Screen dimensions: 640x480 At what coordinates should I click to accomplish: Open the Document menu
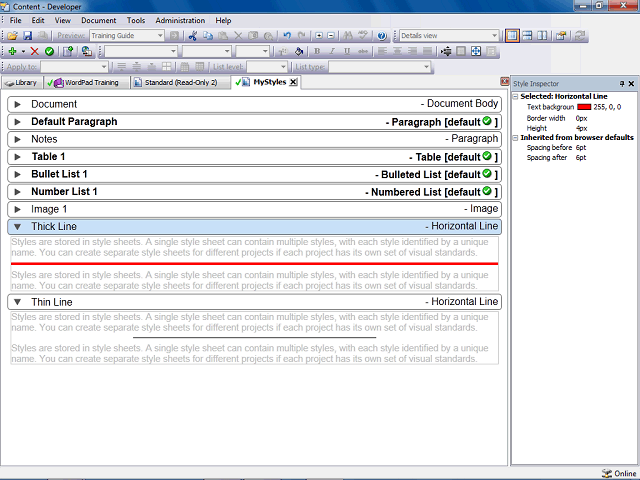98,20
